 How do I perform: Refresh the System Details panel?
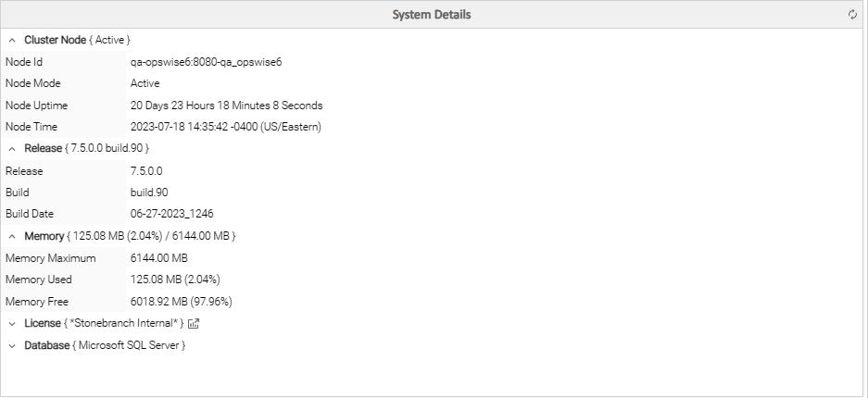852,15
